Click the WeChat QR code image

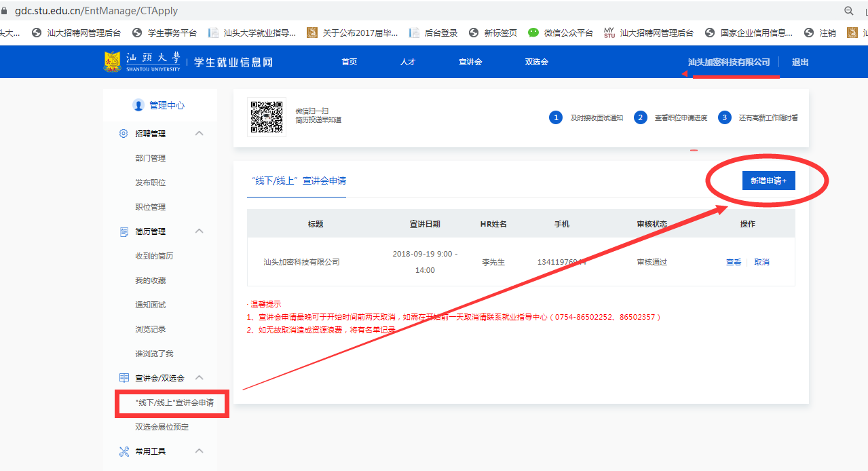point(267,117)
